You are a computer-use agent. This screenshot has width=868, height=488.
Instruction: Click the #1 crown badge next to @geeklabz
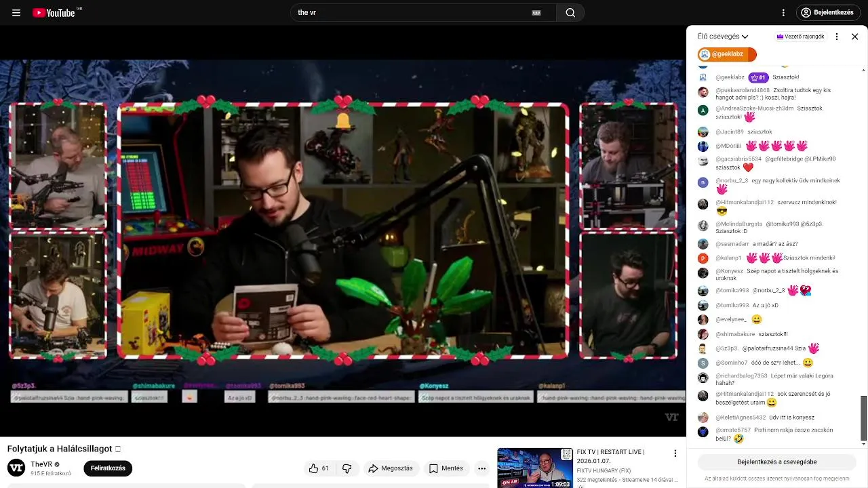[x=758, y=77]
